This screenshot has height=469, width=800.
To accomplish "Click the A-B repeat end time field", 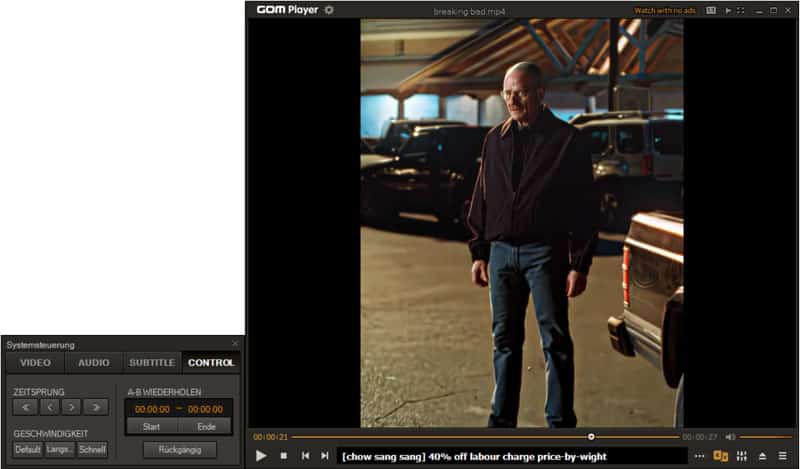I will [x=205, y=409].
